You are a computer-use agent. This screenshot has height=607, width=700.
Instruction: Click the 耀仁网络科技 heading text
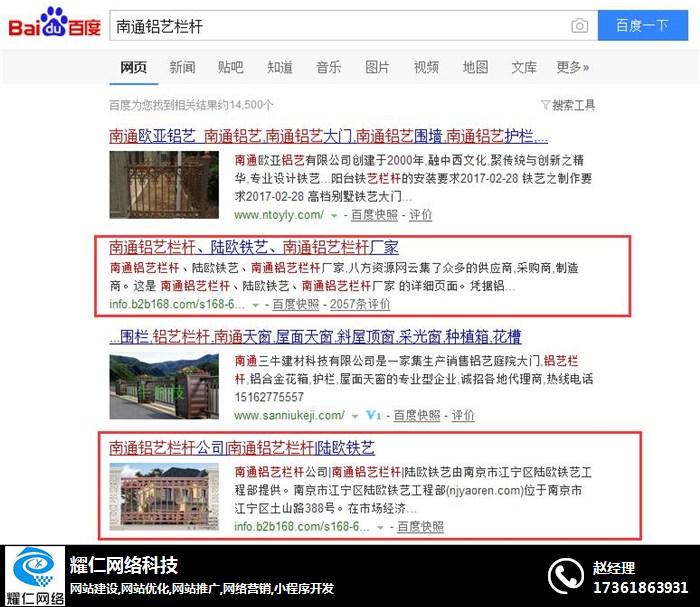124,565
